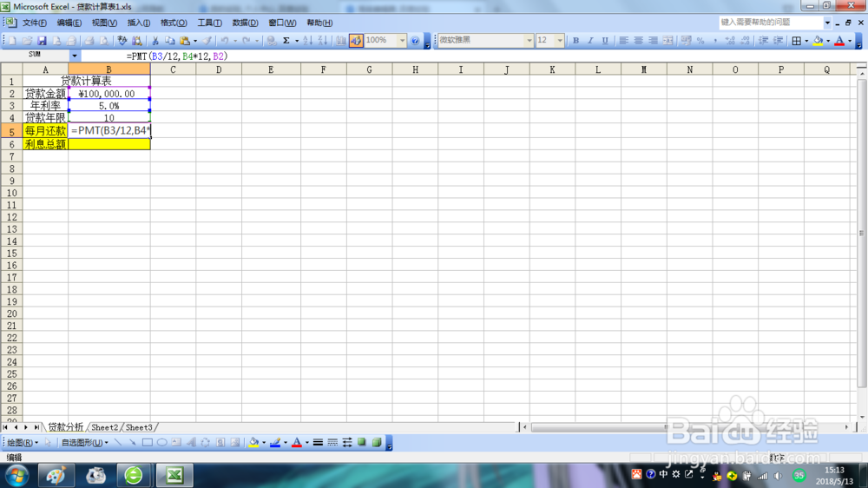Click the Print Preview icon

[x=103, y=41]
